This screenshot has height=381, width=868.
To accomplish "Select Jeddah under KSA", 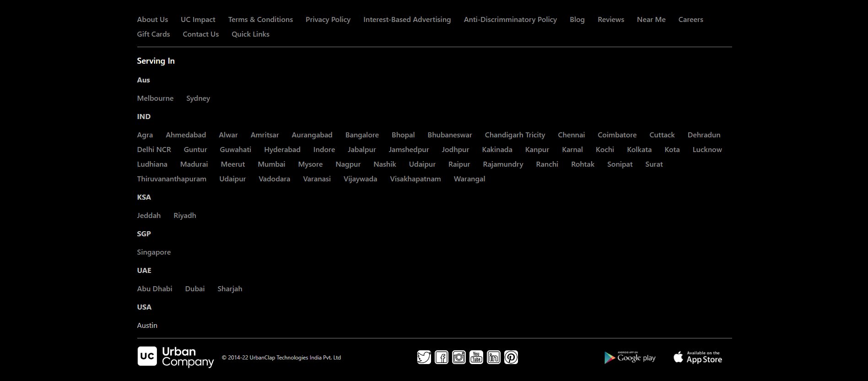I will pos(149,216).
